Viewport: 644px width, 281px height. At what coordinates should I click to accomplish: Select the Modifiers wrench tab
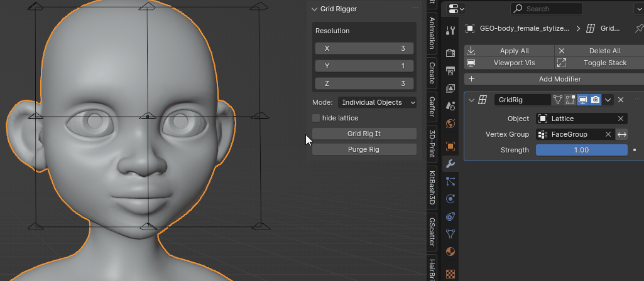[450, 164]
